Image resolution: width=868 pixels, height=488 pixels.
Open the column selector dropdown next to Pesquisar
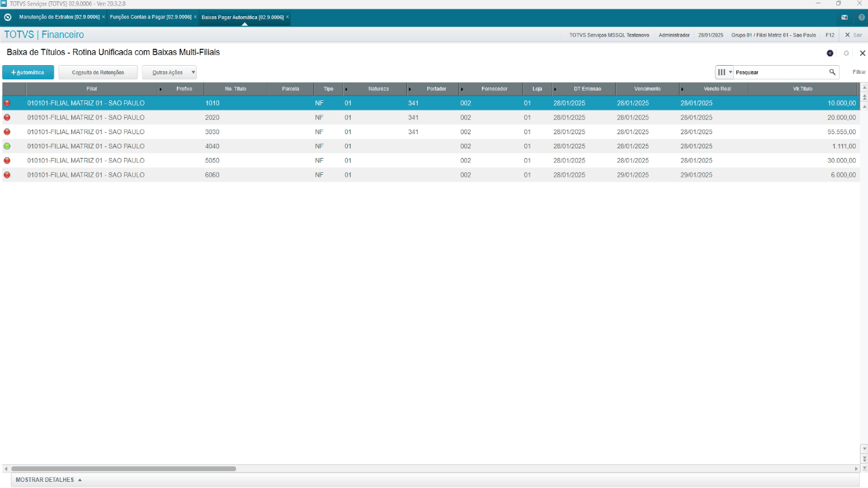pos(725,72)
